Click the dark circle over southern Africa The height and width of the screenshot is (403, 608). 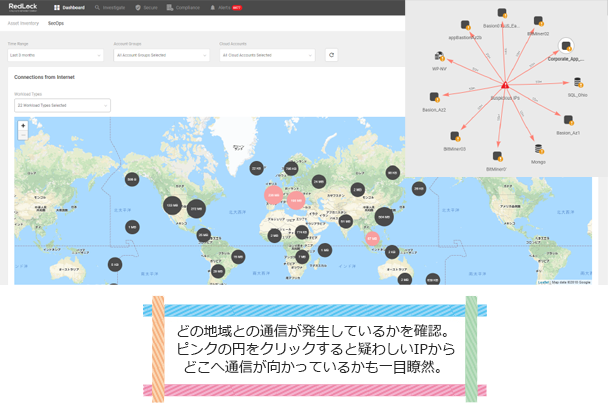(x=302, y=257)
